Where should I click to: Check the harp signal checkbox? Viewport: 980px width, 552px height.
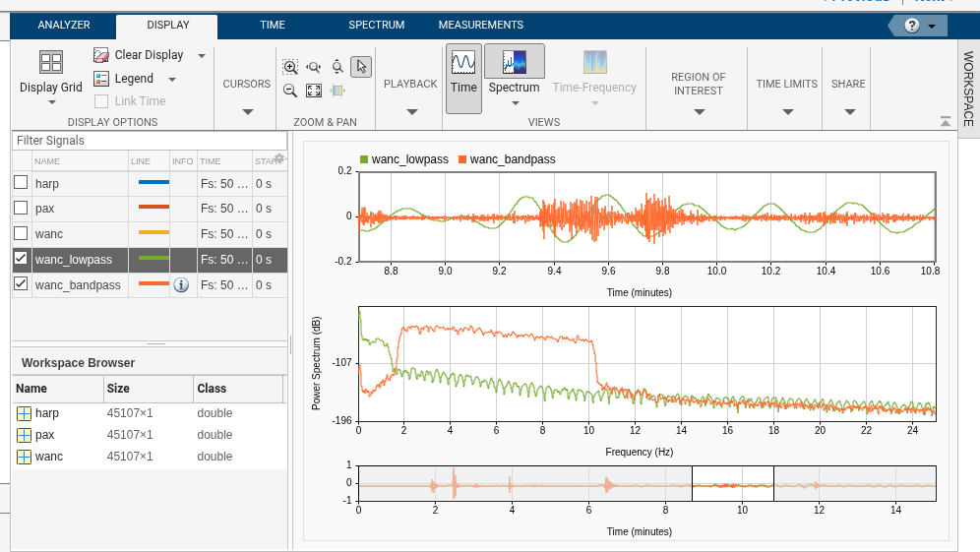pyautogui.click(x=21, y=183)
